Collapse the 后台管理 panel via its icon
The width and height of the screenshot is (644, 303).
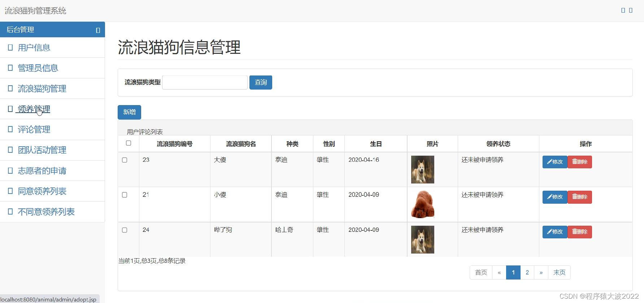click(98, 30)
